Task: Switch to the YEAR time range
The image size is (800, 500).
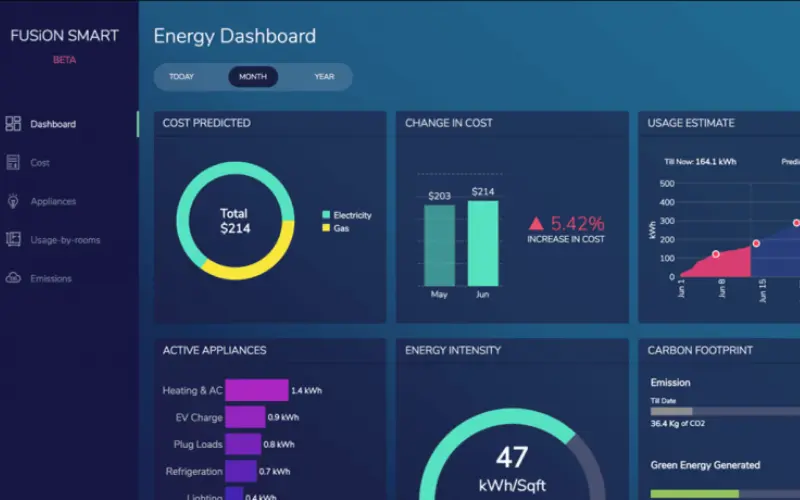Action: (324, 77)
